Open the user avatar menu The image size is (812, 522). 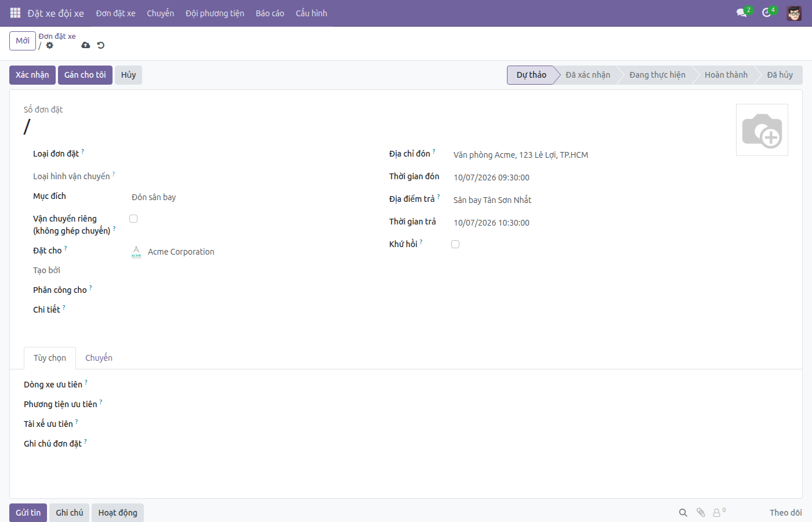[x=794, y=13]
